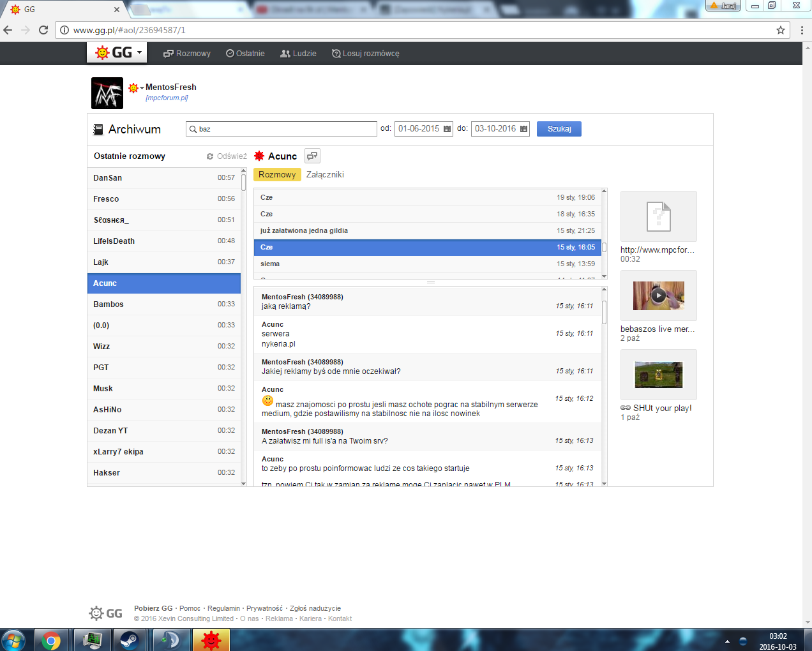Open the status dropdown next to MentosFresh

click(136, 87)
